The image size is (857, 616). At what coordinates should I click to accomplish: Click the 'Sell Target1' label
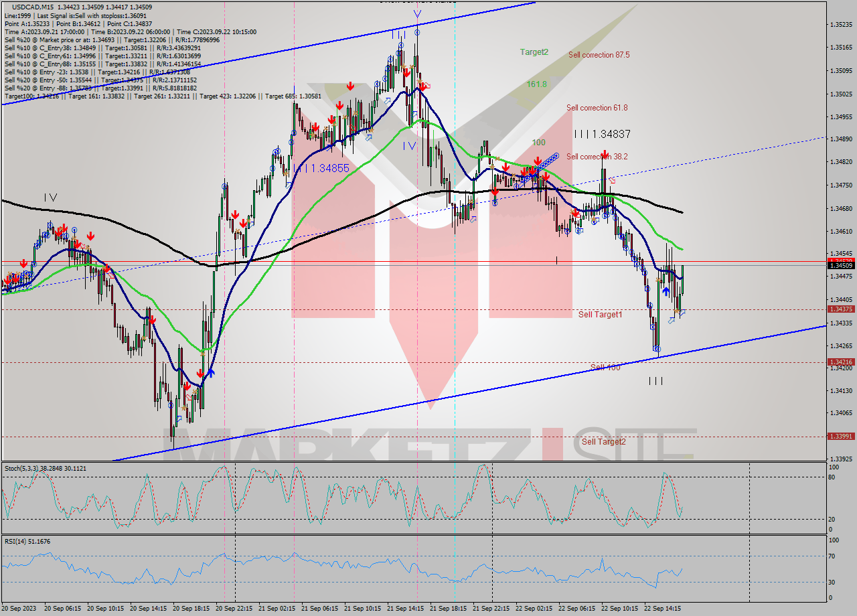[x=600, y=315]
